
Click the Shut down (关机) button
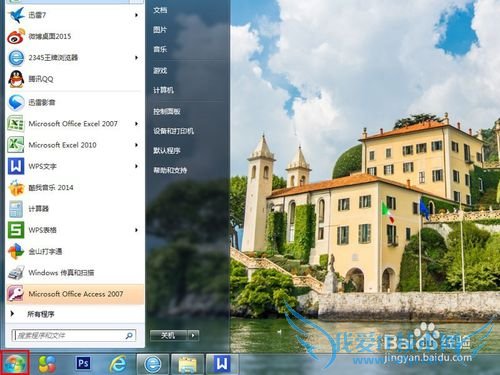point(169,335)
